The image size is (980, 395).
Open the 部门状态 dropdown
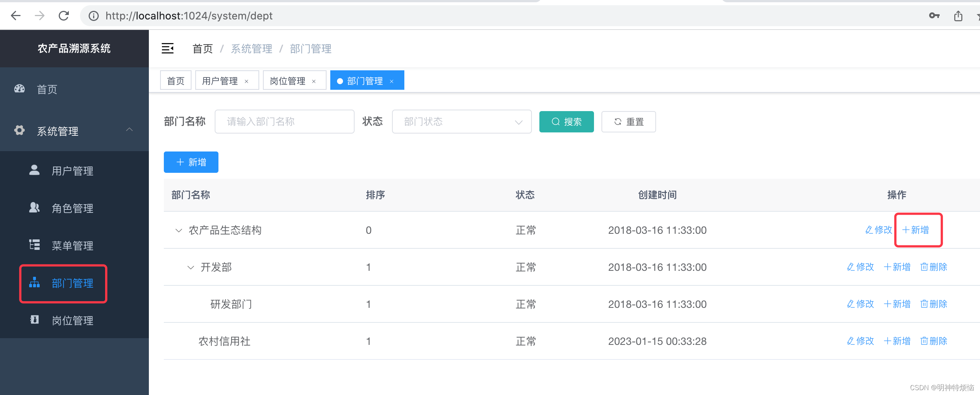click(x=462, y=122)
